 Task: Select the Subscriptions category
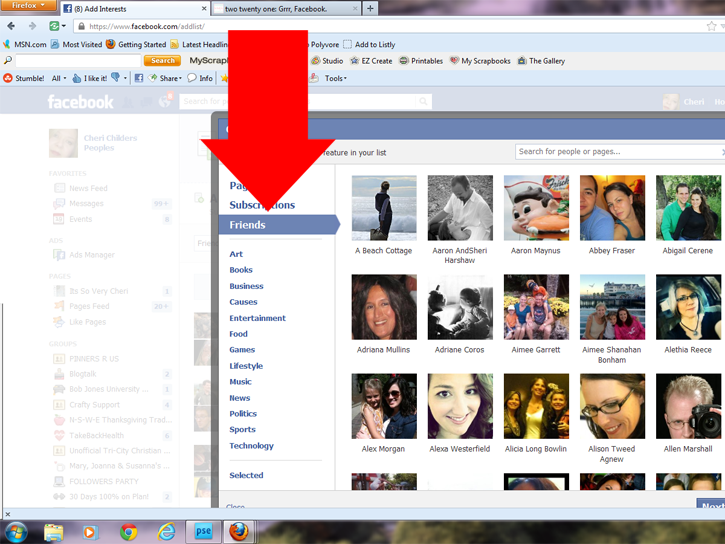262,205
